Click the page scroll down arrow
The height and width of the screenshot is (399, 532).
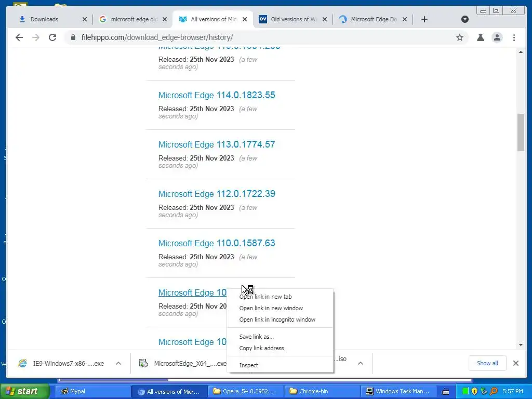pos(521,345)
